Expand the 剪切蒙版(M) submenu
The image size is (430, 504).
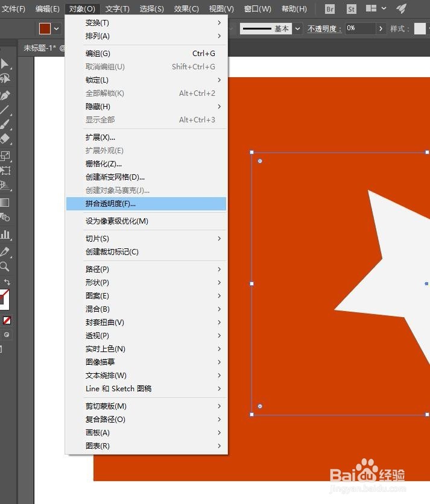(x=147, y=406)
